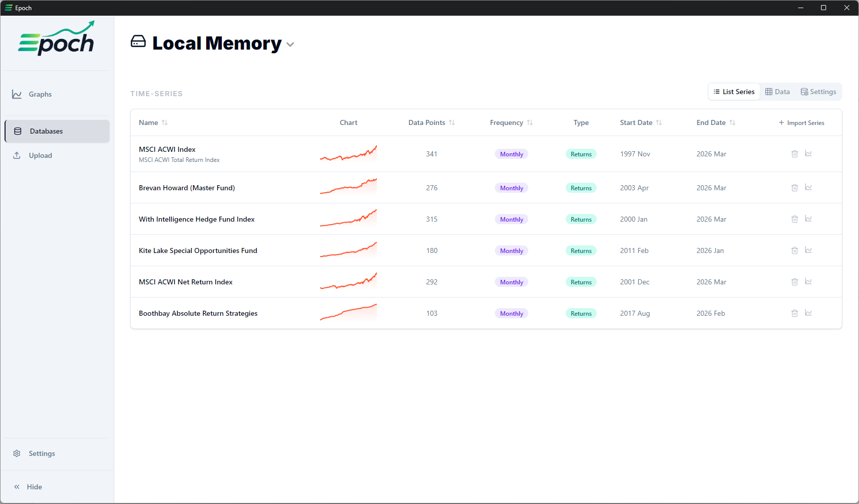Click Returns badge for Boothbay Absolute Return
This screenshot has height=504, width=859.
pos(581,314)
